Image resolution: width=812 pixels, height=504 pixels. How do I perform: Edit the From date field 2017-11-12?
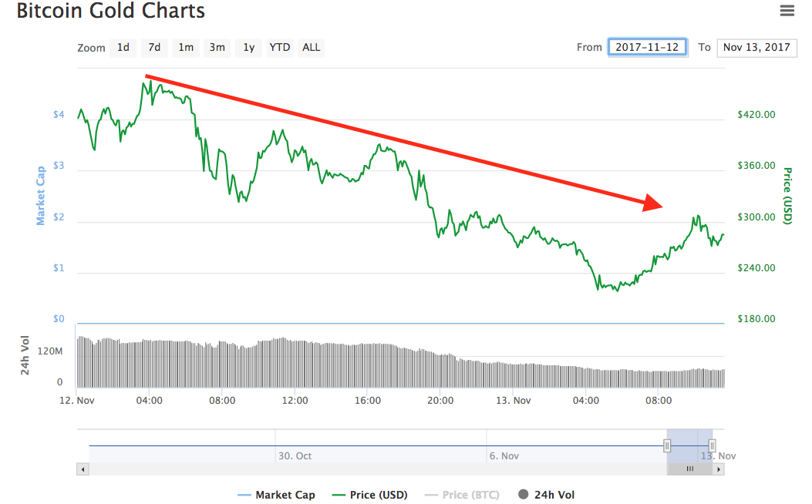[x=647, y=47]
